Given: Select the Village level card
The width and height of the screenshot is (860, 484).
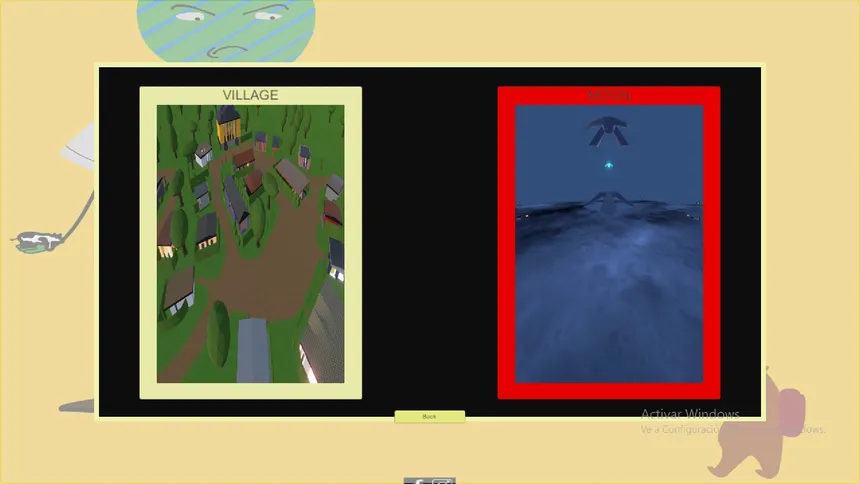Looking at the screenshot, I should tap(251, 243).
